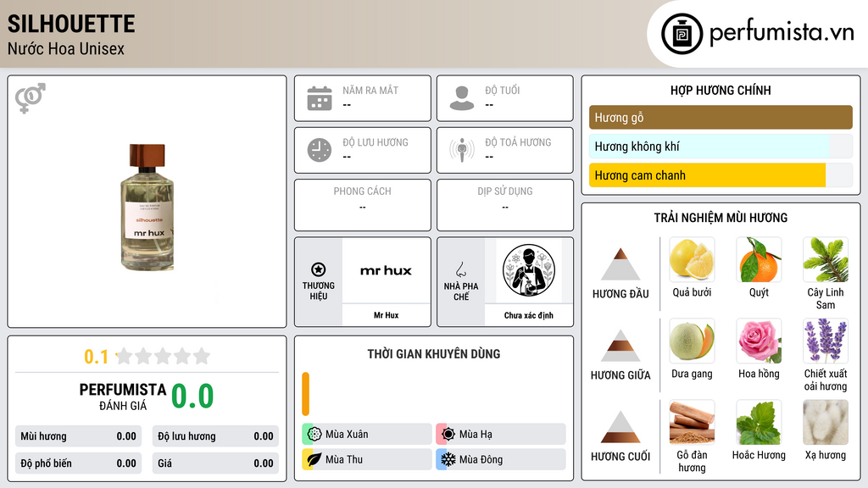The image size is (868, 488).
Task: Click the Thời gian khuyên dùng heading
Action: [x=434, y=353]
